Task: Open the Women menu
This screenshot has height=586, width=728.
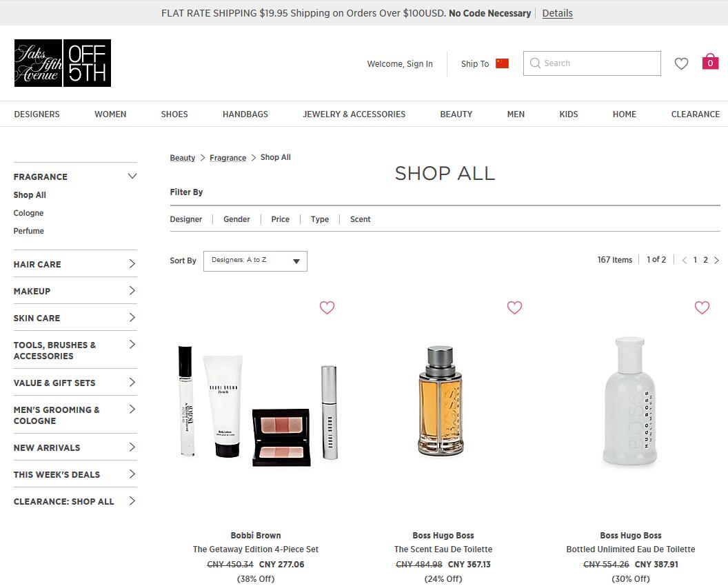Action: click(110, 114)
